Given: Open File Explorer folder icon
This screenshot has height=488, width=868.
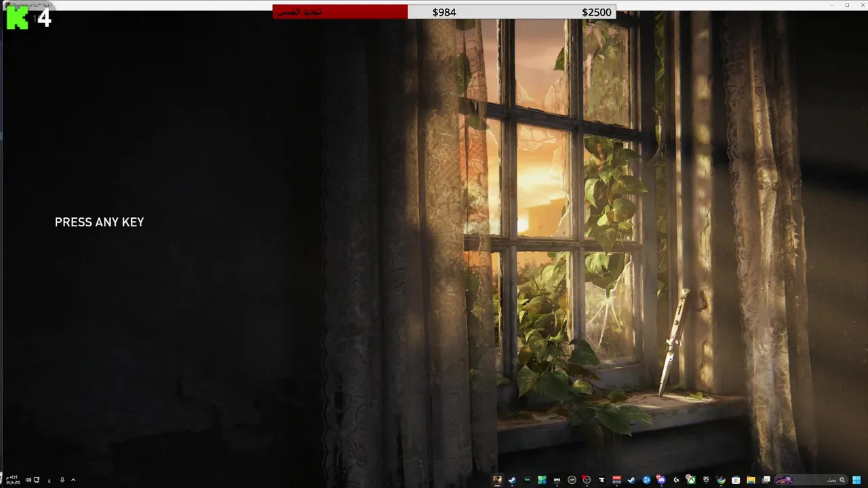Looking at the screenshot, I should tap(751, 480).
